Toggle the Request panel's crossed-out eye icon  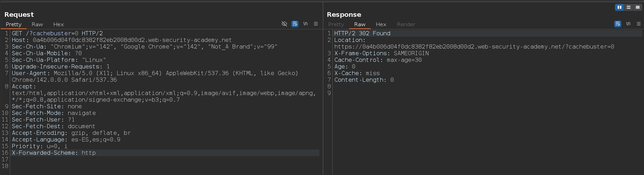click(x=284, y=24)
